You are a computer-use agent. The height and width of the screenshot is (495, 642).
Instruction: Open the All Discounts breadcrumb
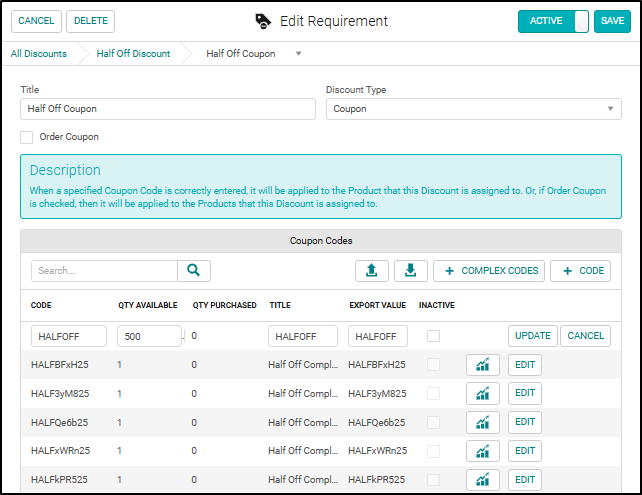click(39, 54)
